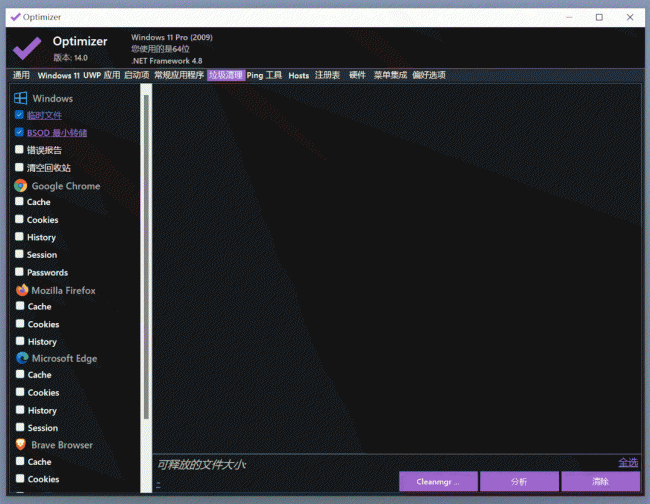
Task: Open the Ping 工具 tab
Action: click(x=264, y=75)
